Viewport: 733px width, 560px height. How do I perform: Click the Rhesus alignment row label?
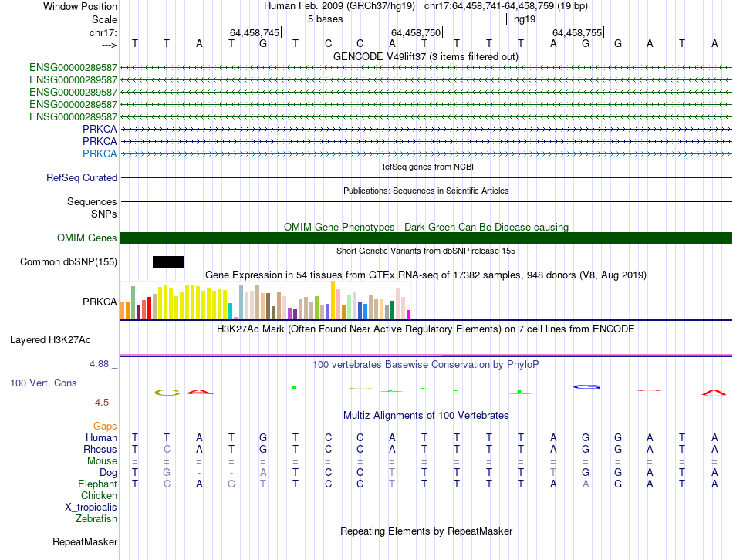click(x=100, y=449)
